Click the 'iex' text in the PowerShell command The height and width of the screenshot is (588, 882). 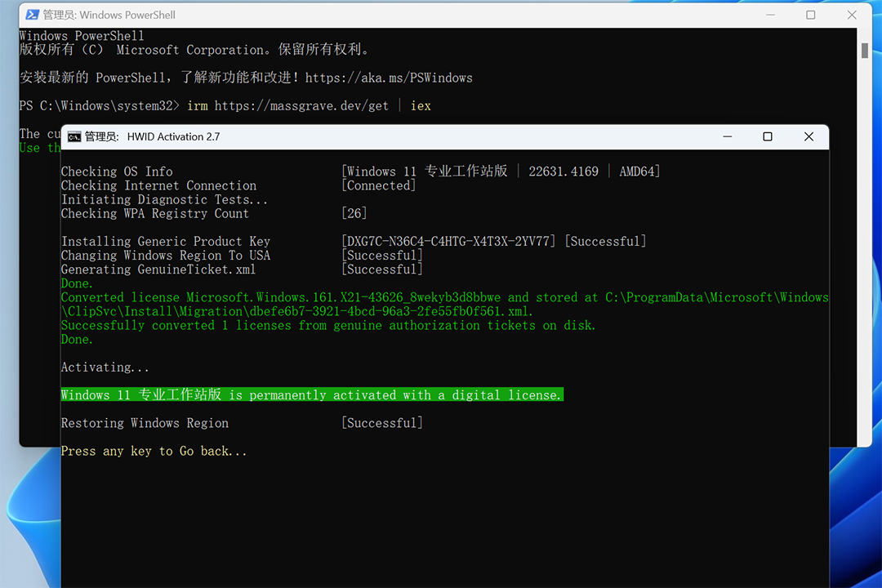point(421,106)
